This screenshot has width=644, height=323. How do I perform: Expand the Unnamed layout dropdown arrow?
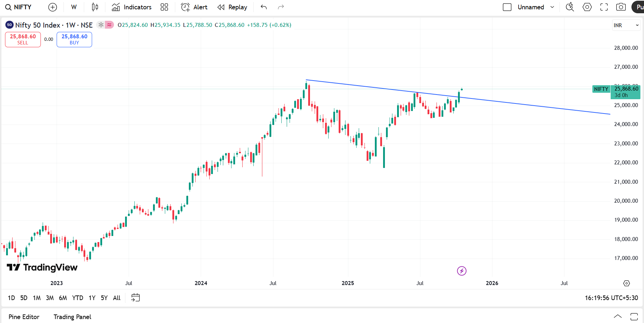[552, 7]
